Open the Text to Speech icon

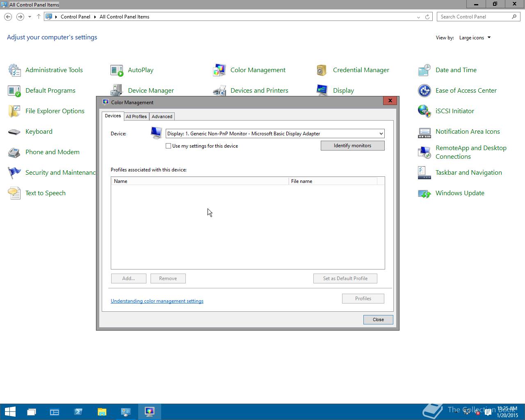[14, 193]
